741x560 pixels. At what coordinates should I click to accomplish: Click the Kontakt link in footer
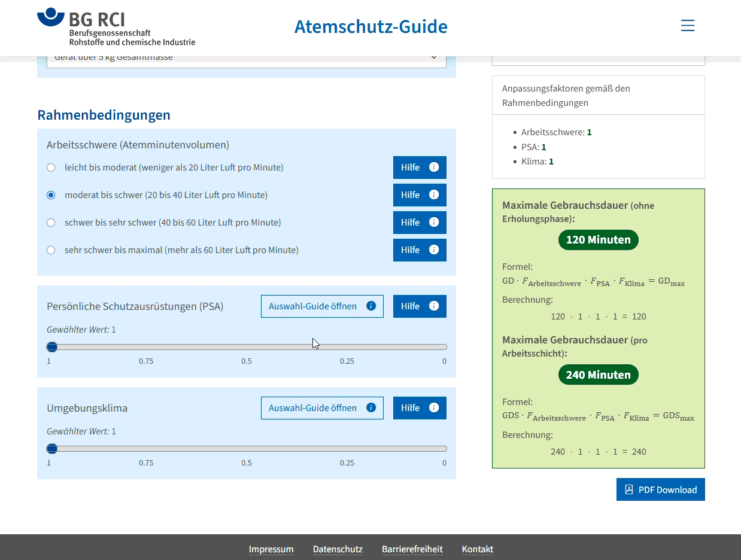(477, 549)
